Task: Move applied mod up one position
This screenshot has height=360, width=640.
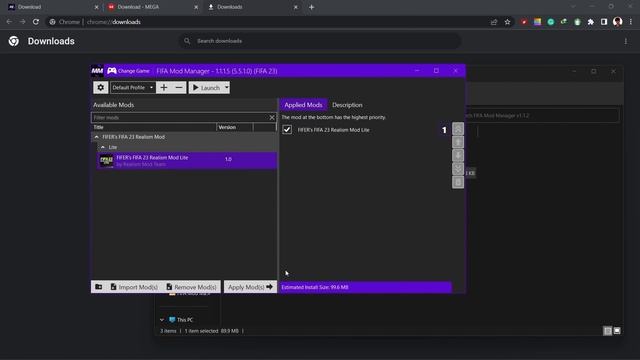Action: pyautogui.click(x=458, y=142)
